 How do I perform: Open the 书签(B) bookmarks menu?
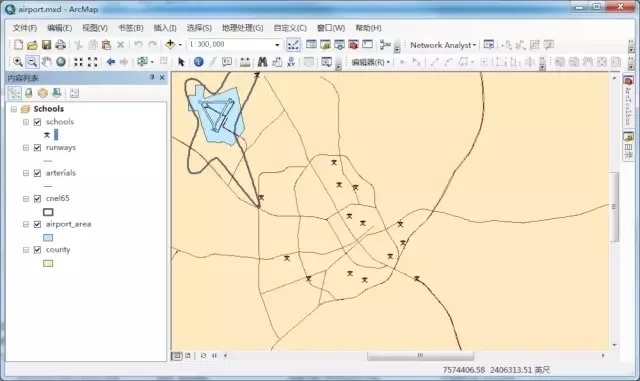point(131,28)
